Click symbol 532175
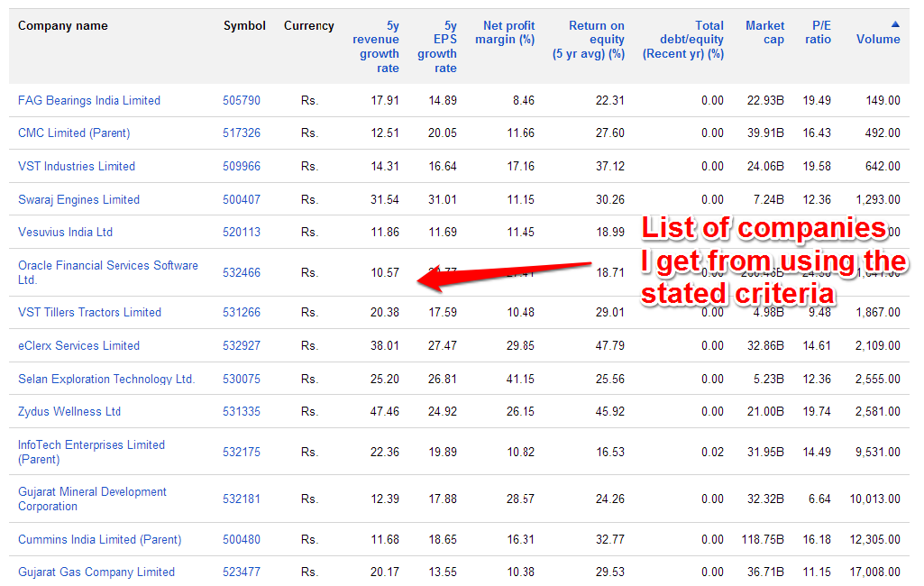This screenshot has height=586, width=924. pos(242,452)
